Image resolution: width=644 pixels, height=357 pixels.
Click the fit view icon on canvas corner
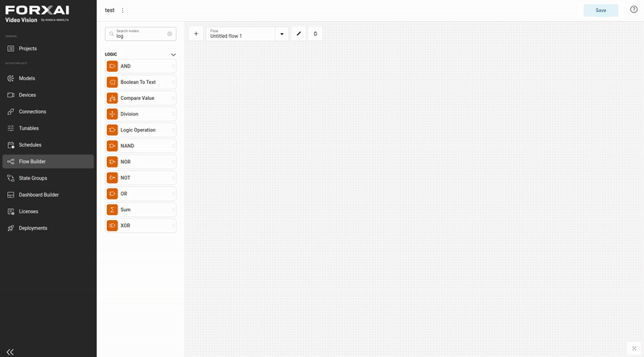pyautogui.click(x=634, y=348)
